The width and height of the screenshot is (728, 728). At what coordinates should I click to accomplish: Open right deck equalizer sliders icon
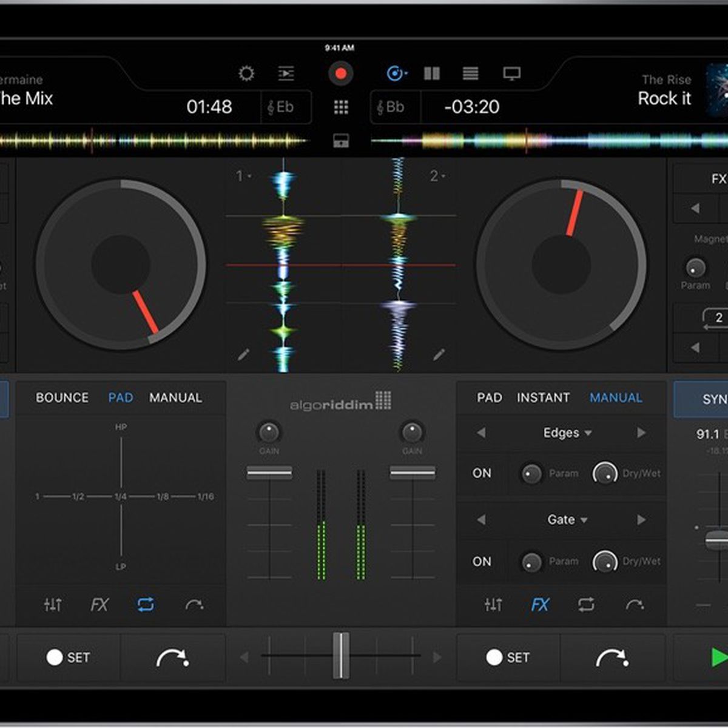(x=493, y=604)
